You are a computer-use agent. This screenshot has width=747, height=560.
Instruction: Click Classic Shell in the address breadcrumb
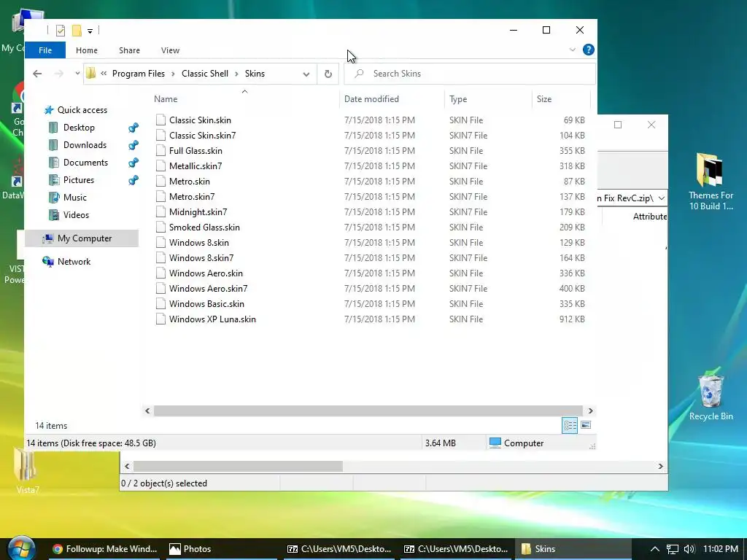(x=205, y=74)
